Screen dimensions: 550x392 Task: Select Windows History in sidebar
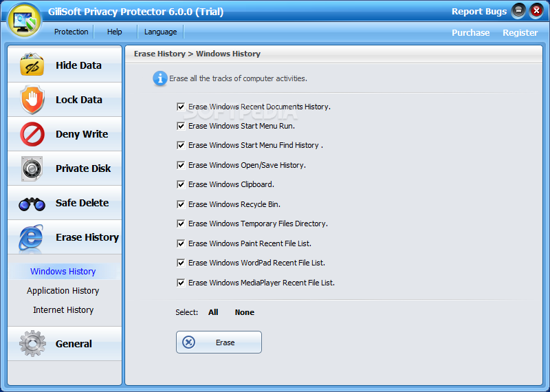click(x=63, y=271)
